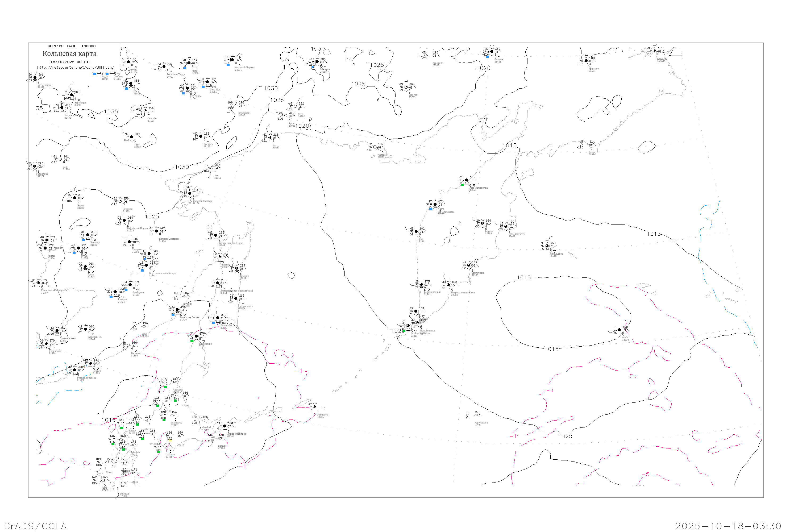Image resolution: width=798 pixels, height=532 pixels.
Task: Click the blue square at Охотский Перевоз
Action: (x=228, y=64)
